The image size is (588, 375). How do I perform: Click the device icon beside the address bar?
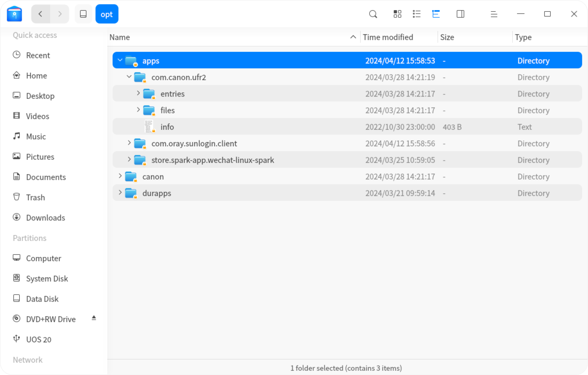point(84,14)
